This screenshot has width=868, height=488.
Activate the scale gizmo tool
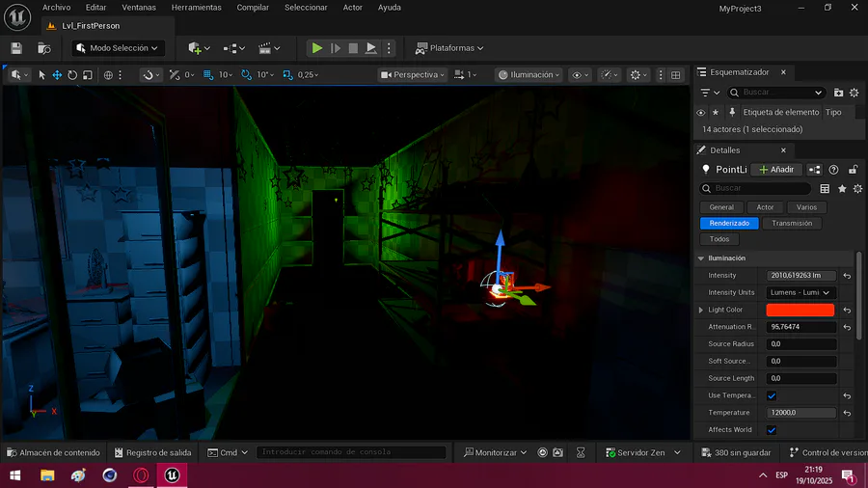[x=88, y=74]
